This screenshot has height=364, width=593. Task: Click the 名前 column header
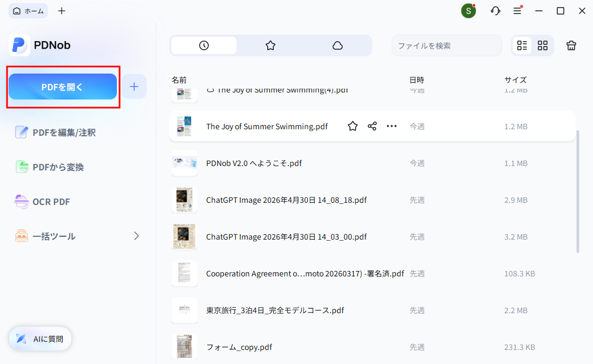tap(179, 80)
